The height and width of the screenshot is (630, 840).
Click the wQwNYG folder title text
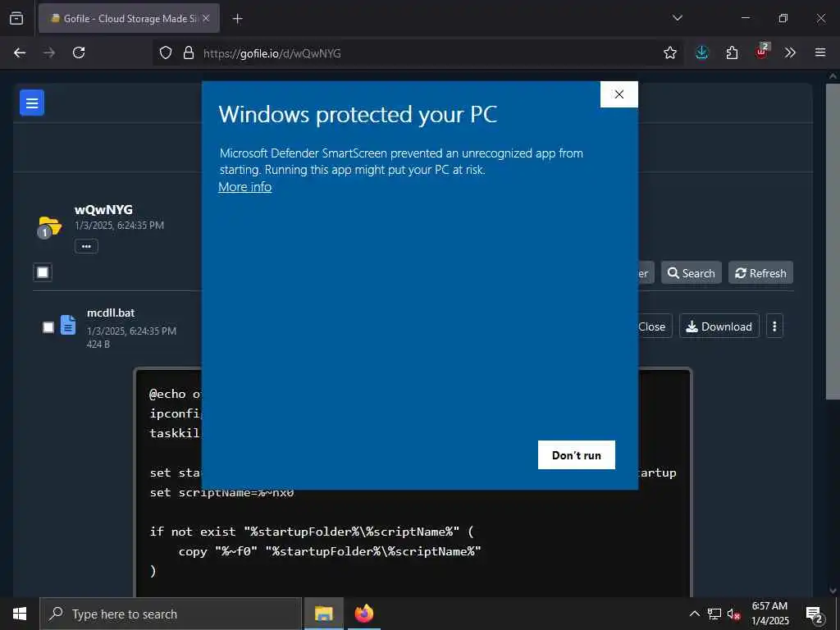[103, 210]
